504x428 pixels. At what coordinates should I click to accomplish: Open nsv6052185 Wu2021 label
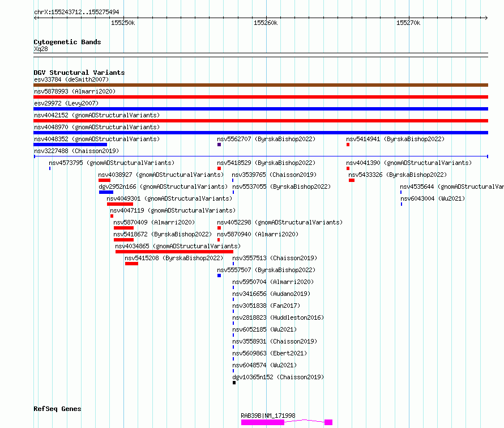coord(264,329)
